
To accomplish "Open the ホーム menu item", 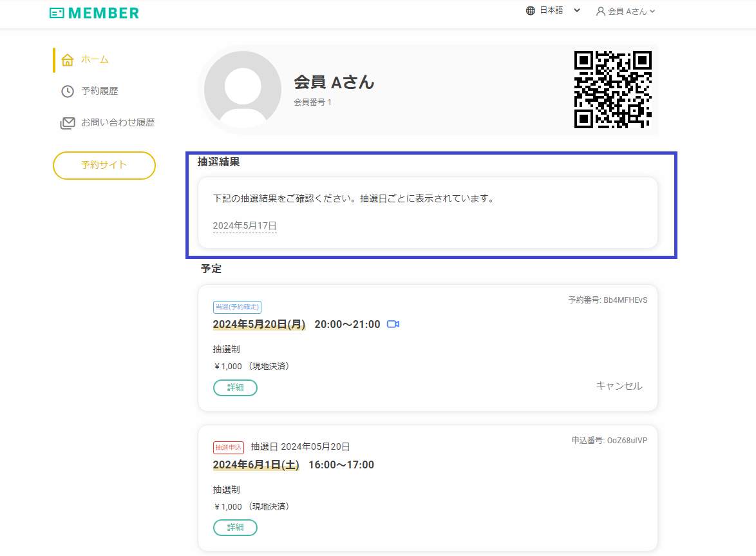I will (95, 59).
